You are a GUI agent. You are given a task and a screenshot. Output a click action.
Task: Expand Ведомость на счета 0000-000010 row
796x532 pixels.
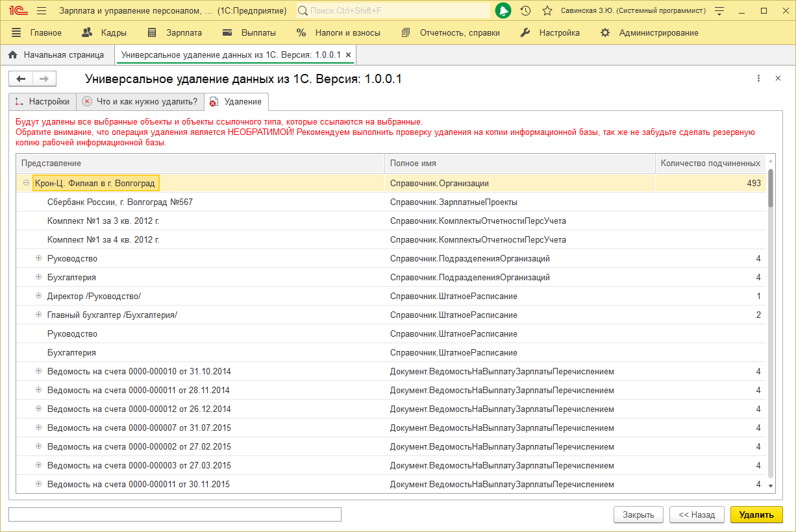(x=39, y=371)
